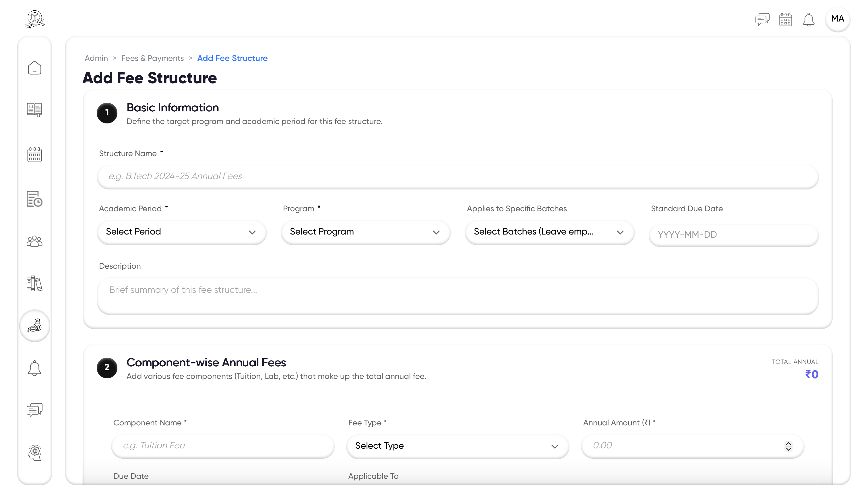The image size is (868, 492).
Task: Open the courses book icon in sidebar
Action: coord(34,110)
